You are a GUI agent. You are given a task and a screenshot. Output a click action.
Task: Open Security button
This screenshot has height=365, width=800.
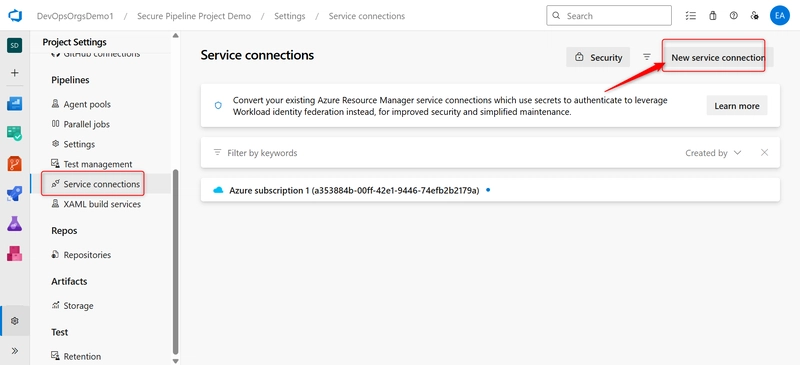click(598, 57)
